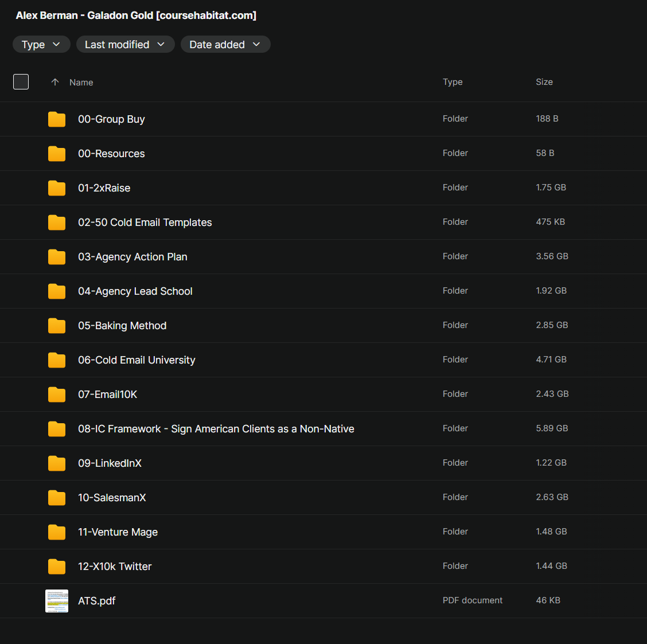Open the Type filter dropdown
Viewport: 647px width, 644px height.
41,45
